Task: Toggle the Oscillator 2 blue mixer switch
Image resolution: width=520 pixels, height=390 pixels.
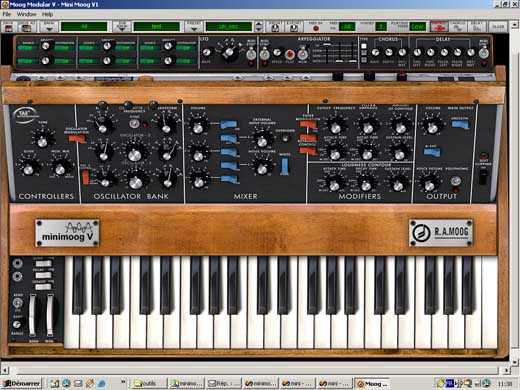Action: click(x=229, y=152)
